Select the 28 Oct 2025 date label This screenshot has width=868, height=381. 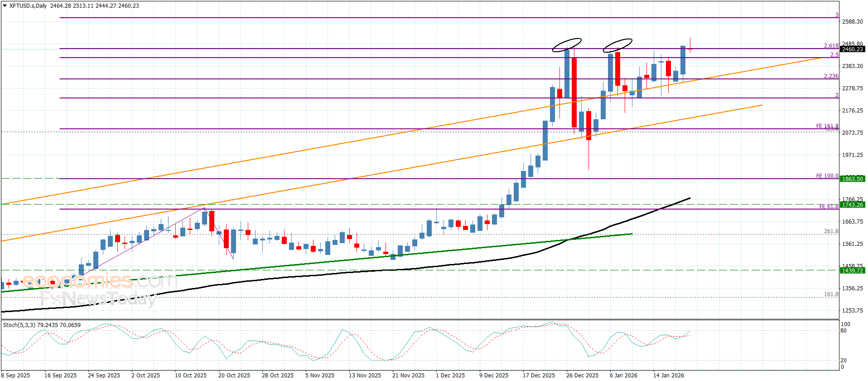278,375
